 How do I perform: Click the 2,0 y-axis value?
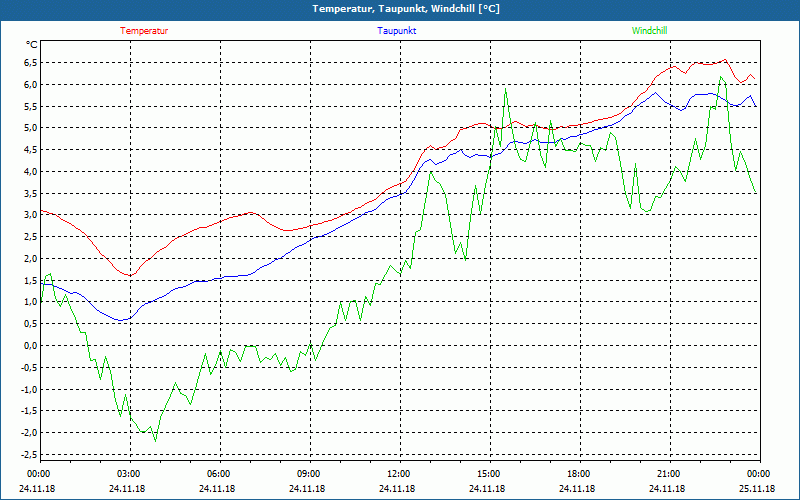pyautogui.click(x=31, y=258)
